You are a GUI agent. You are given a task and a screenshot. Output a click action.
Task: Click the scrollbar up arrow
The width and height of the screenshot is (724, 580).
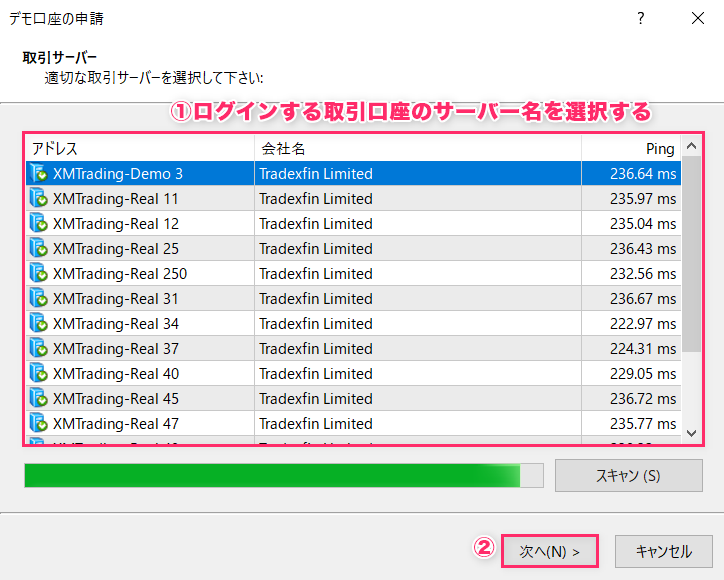point(691,146)
